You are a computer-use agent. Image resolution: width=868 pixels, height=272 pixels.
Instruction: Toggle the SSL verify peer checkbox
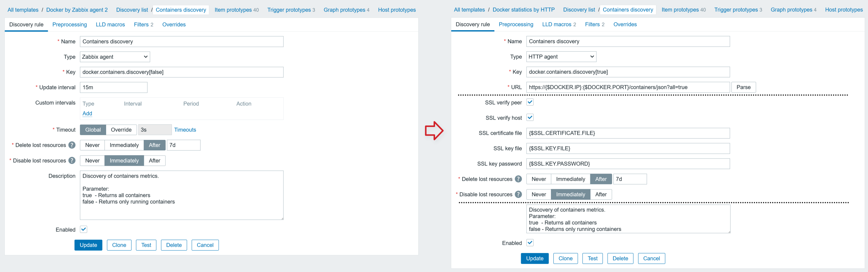[x=530, y=102]
